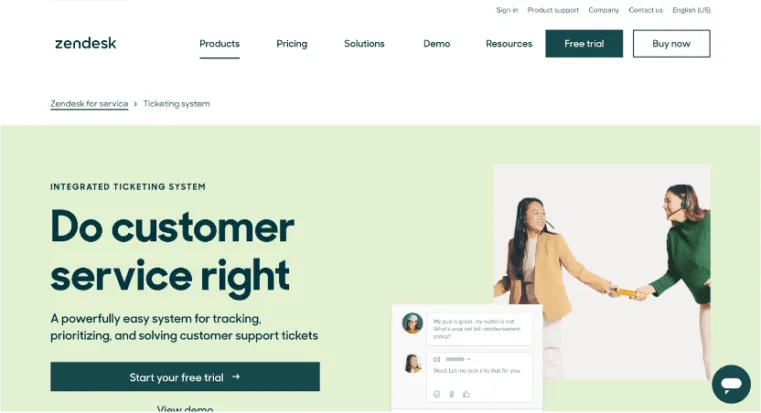
Task: Open the Resources menu
Action: tap(509, 44)
